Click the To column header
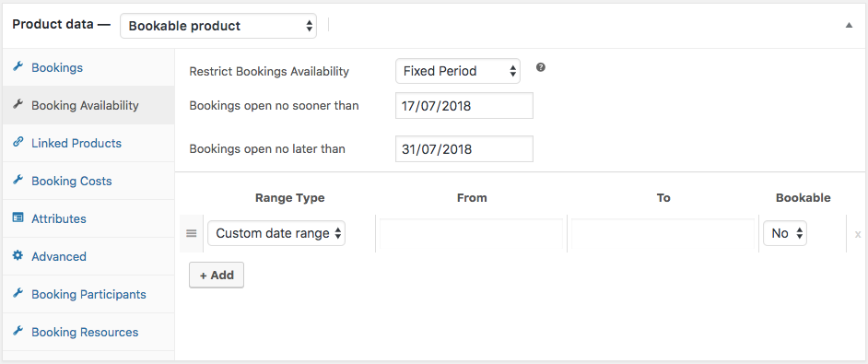The width and height of the screenshot is (868, 364). click(x=663, y=198)
